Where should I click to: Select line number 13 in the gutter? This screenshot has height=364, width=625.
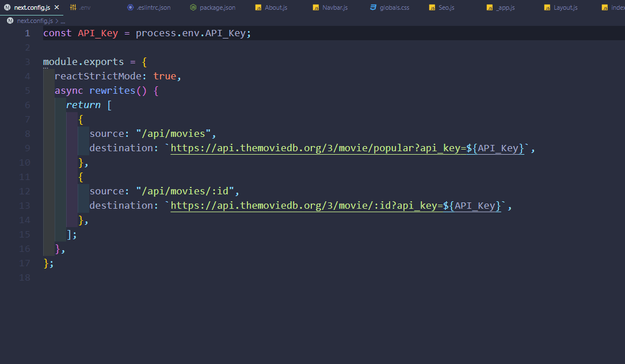pyautogui.click(x=25, y=205)
